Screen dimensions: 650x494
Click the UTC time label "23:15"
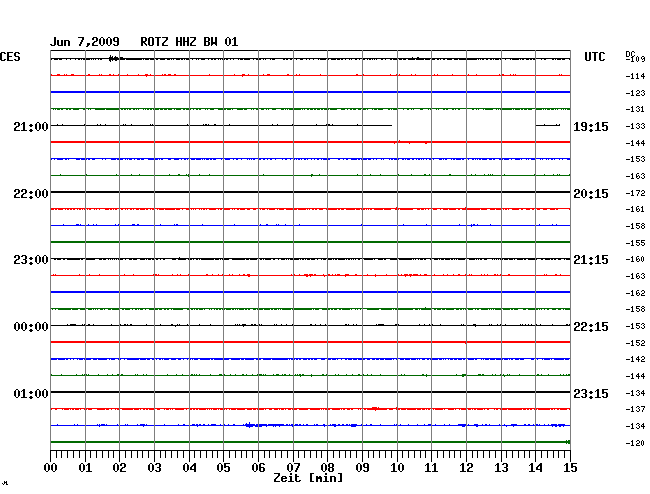pos(591,394)
